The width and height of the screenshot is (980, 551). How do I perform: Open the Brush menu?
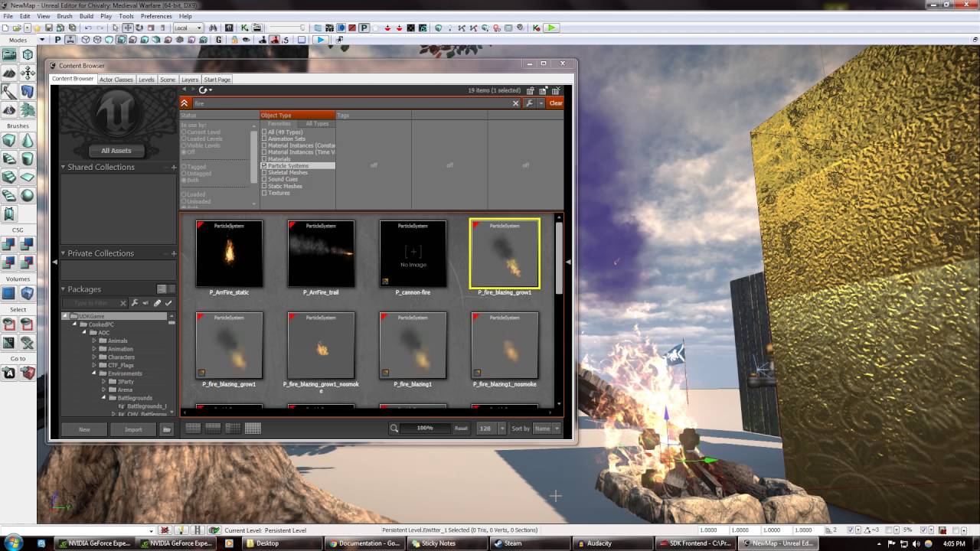tap(65, 16)
